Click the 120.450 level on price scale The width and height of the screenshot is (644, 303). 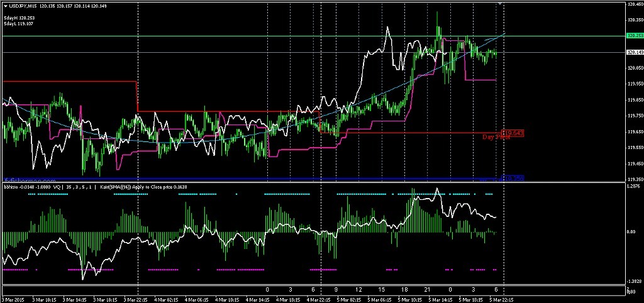click(x=634, y=4)
